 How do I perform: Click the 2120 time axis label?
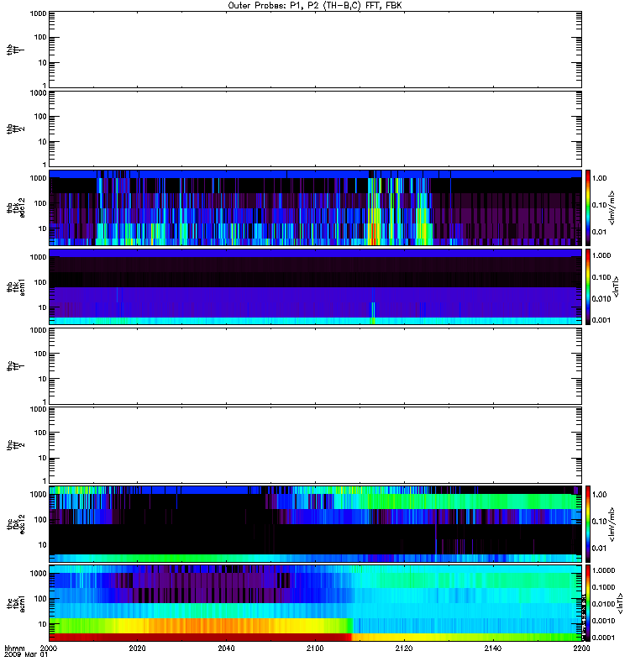pos(404,648)
